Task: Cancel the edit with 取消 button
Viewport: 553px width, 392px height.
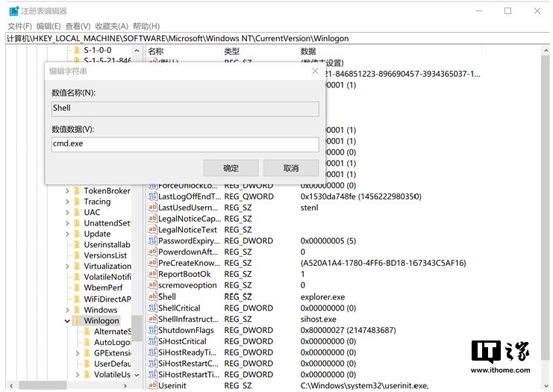Action: 291,168
